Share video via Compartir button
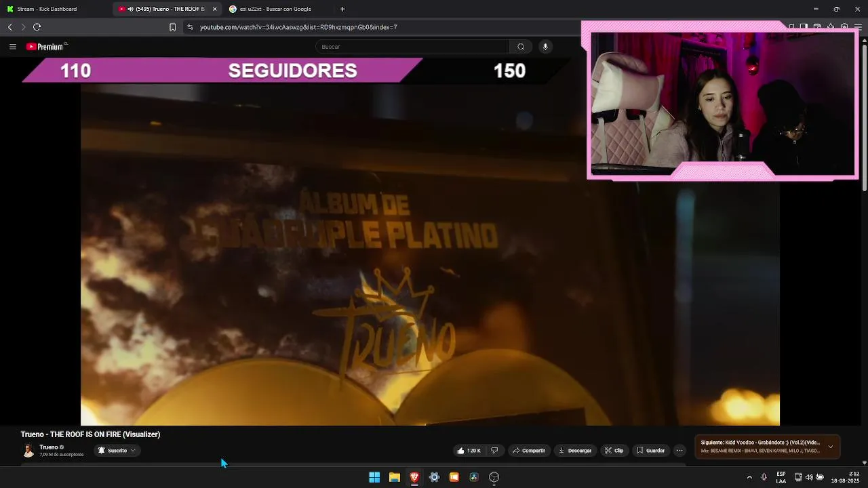This screenshot has width=868, height=488. (x=528, y=451)
